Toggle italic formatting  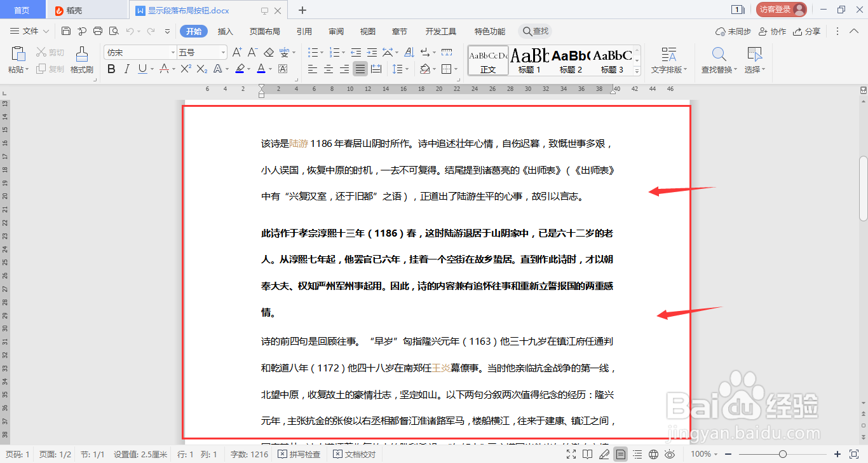126,68
